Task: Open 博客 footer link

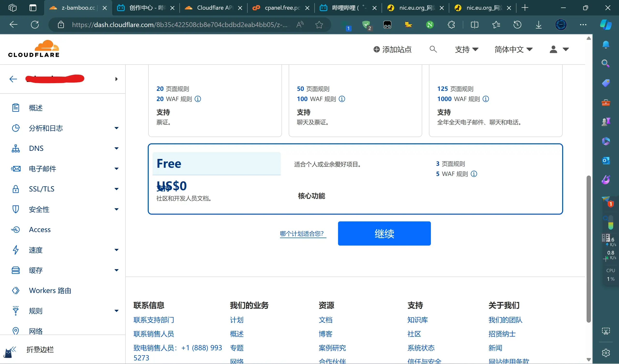Action: 325,334
